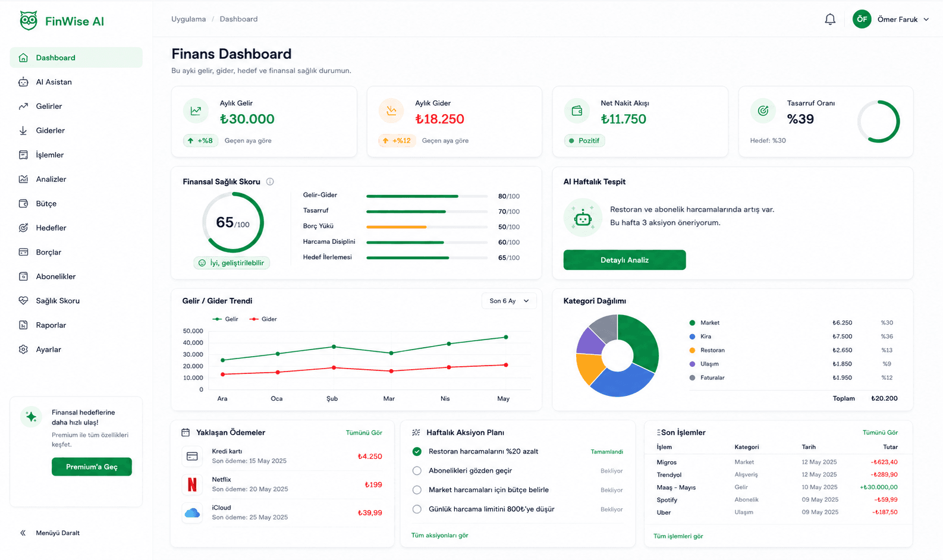This screenshot has width=943, height=560.
Task: Toggle Gelir series in chart legend
Action: coord(225,319)
